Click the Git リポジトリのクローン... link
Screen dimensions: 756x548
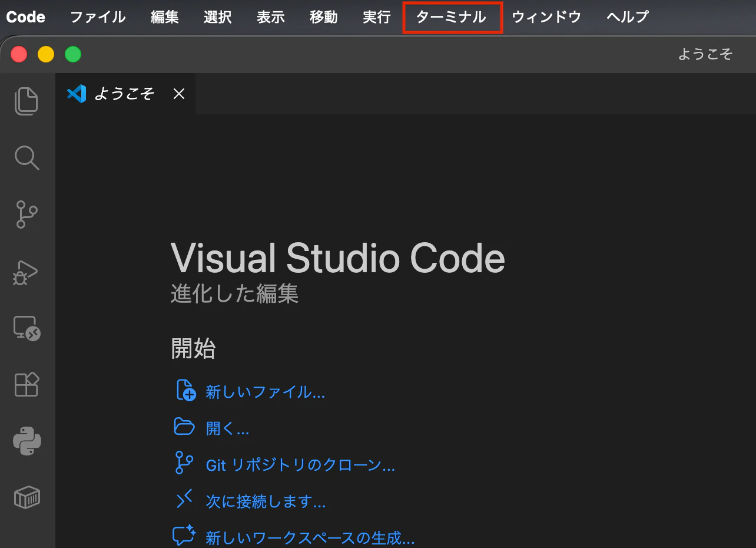(x=300, y=465)
